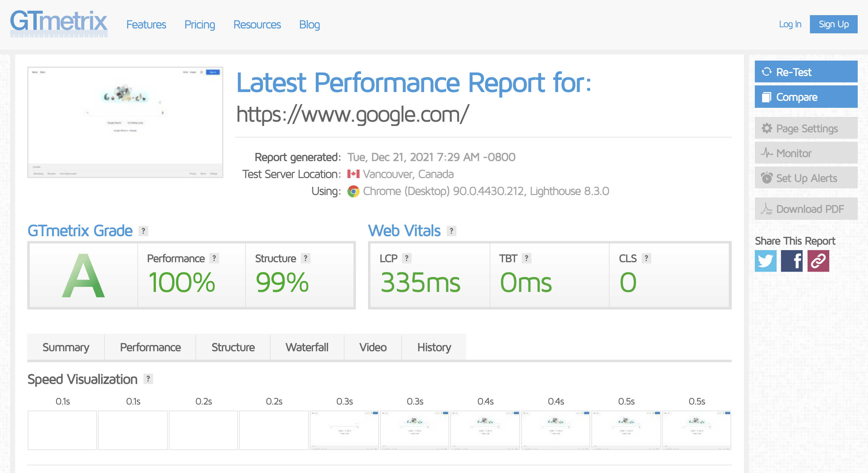Click the Canada flag icon
The height and width of the screenshot is (473, 868).
(353, 174)
